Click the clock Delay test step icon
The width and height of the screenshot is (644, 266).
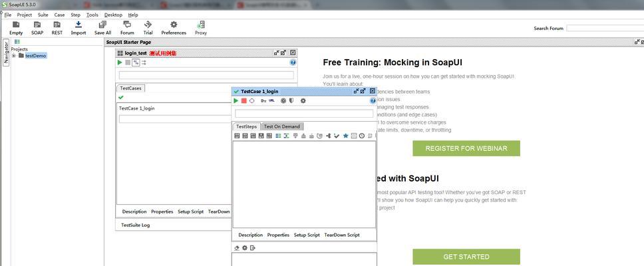[362, 136]
